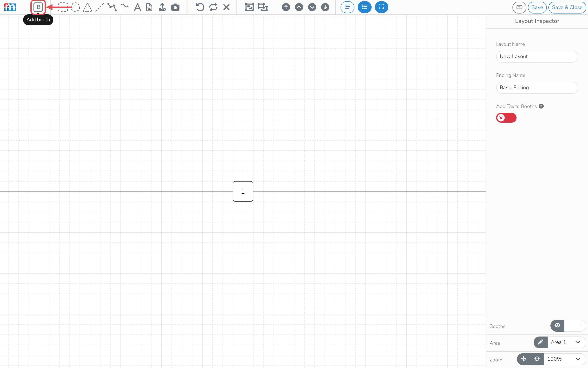The image size is (588, 368).
Task: Click the upload arrow icon
Action: pos(162,7)
